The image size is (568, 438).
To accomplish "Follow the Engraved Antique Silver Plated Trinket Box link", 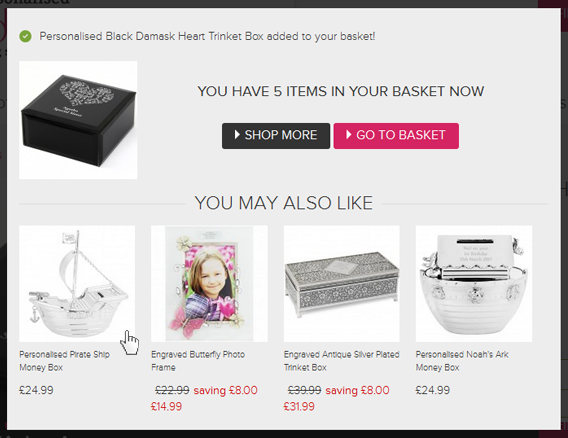I will pos(342,361).
